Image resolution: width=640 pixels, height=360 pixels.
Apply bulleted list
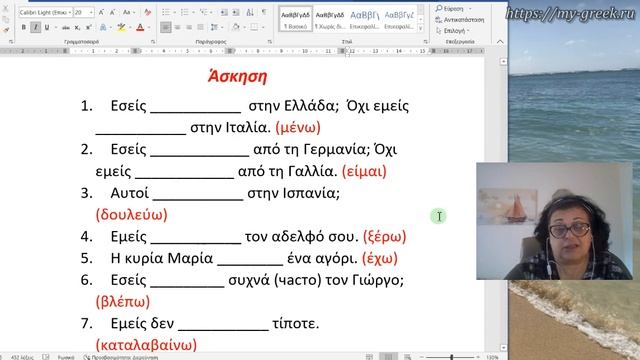tap(166, 13)
